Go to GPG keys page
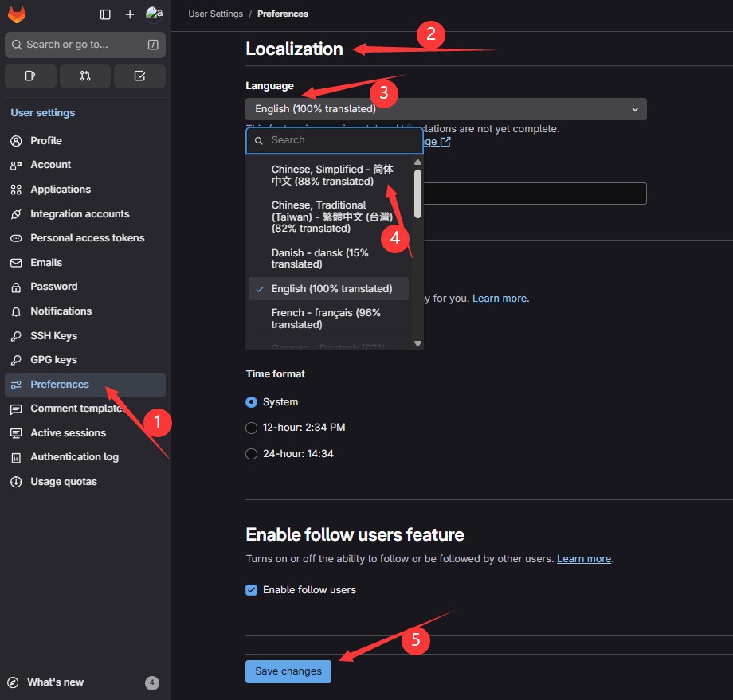 point(85,360)
